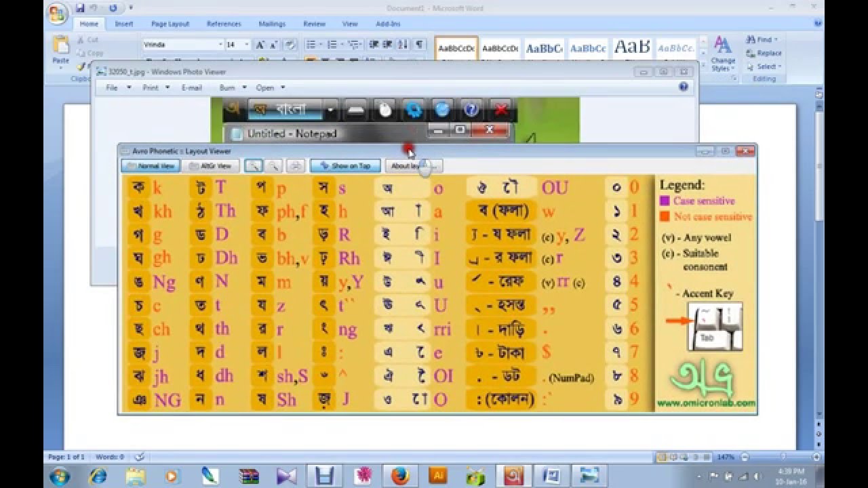Image resolution: width=868 pixels, height=488 pixels.
Task: Click the Increase Indent icon
Action: 389,45
